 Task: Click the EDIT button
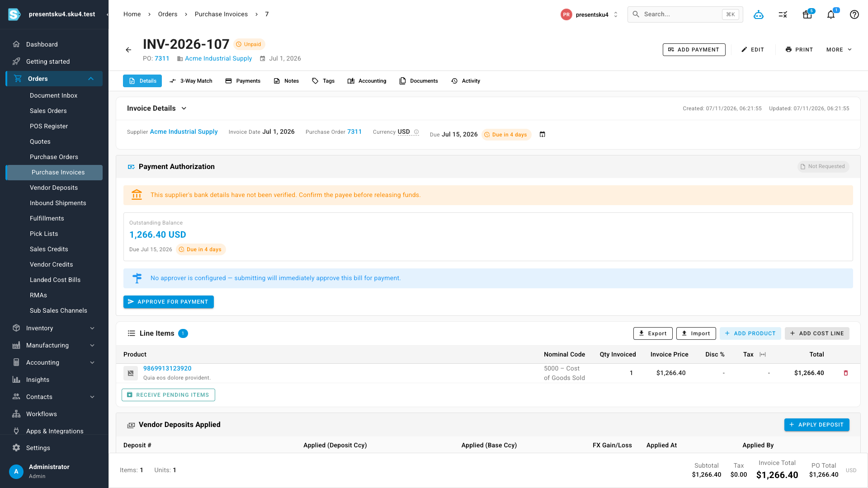[x=753, y=50]
